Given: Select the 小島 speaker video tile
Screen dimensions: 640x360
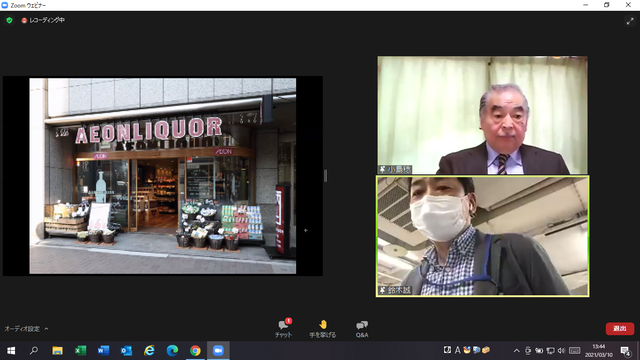Looking at the screenshot, I should click(482, 115).
